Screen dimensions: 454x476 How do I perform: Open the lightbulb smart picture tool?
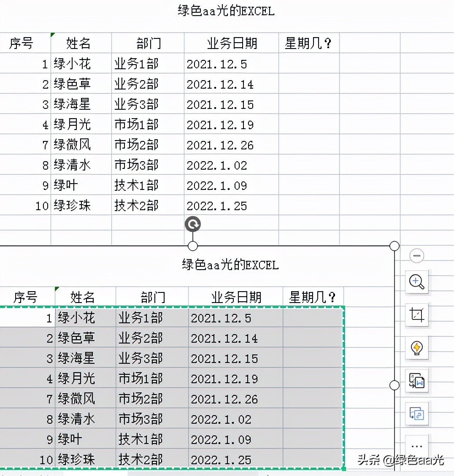pyautogui.click(x=417, y=348)
